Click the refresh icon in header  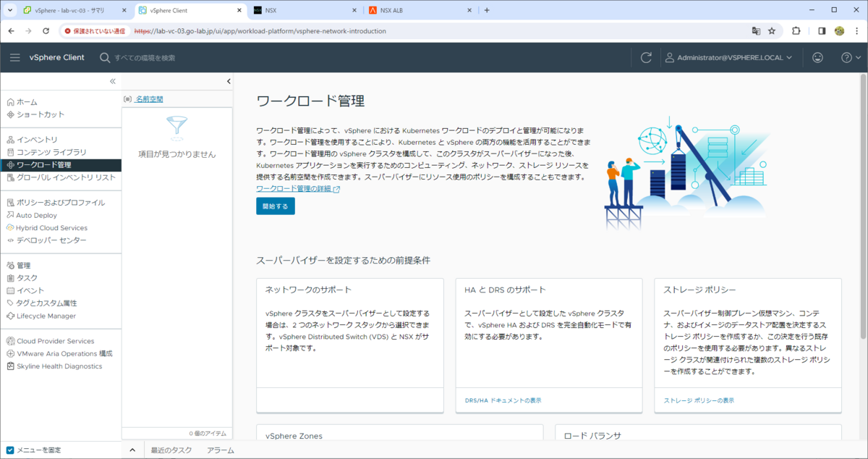[x=646, y=57]
